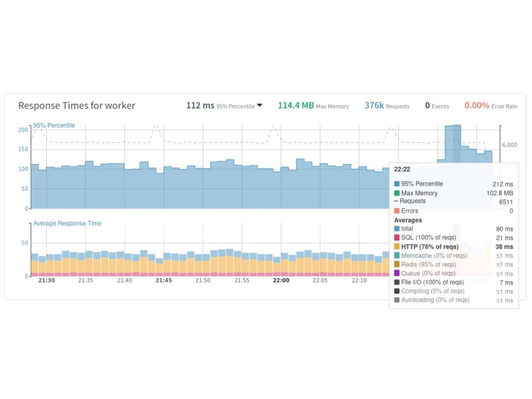Select the 114.4 MB Max Memory stat
This screenshot has width=532, height=399.
click(x=313, y=106)
